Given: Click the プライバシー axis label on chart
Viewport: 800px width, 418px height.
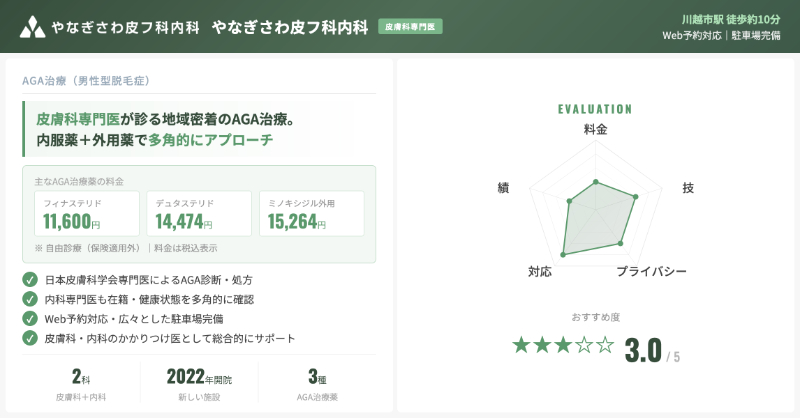Looking at the screenshot, I should pyautogui.click(x=651, y=272).
